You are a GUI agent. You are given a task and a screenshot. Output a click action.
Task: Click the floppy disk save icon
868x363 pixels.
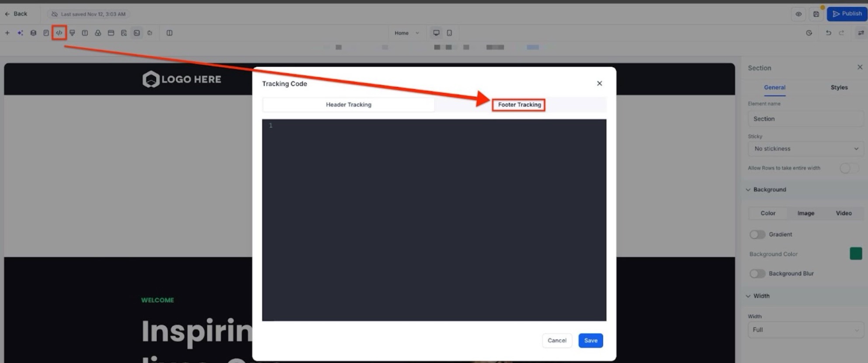[x=816, y=14]
